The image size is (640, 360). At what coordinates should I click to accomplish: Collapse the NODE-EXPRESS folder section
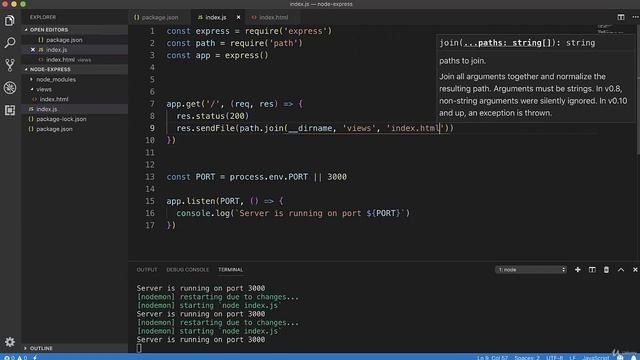click(x=76, y=69)
